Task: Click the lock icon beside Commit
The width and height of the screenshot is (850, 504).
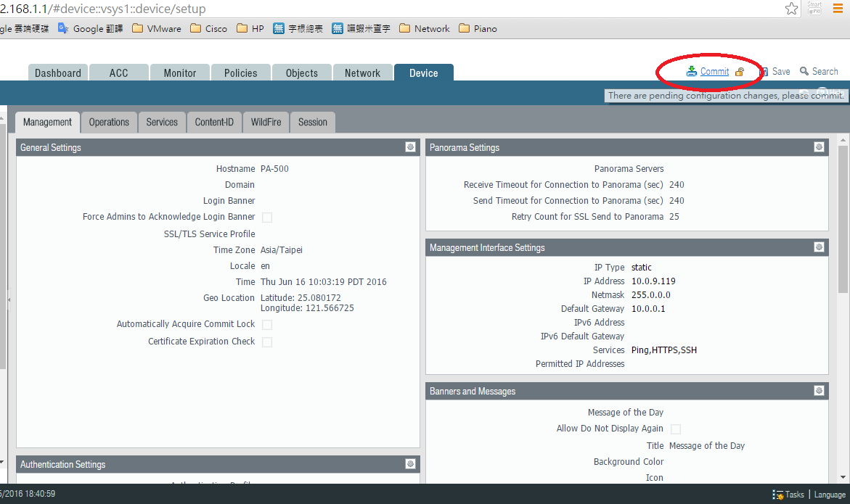Action: pyautogui.click(x=740, y=72)
